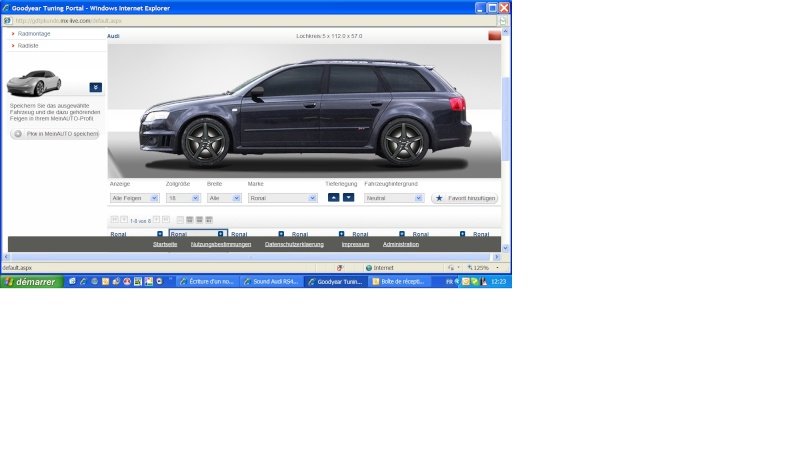Screen dimensions: 800x450
Task: Click the démarrer Start button
Action: [32, 282]
